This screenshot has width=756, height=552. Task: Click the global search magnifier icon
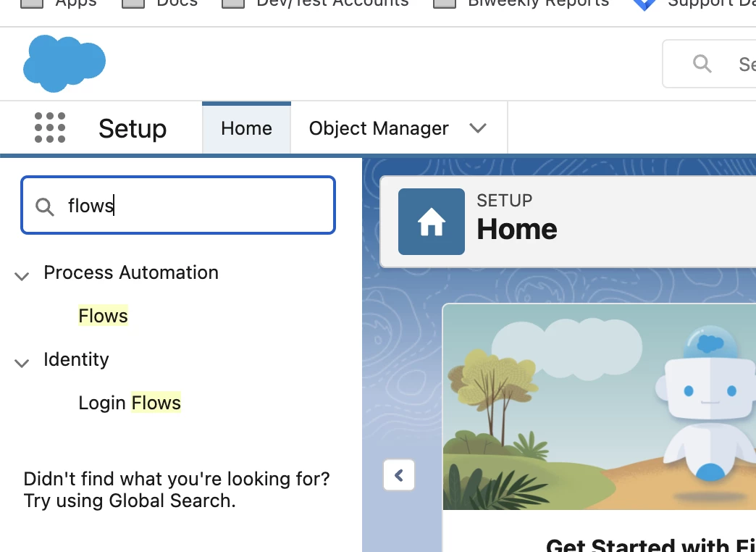(702, 64)
